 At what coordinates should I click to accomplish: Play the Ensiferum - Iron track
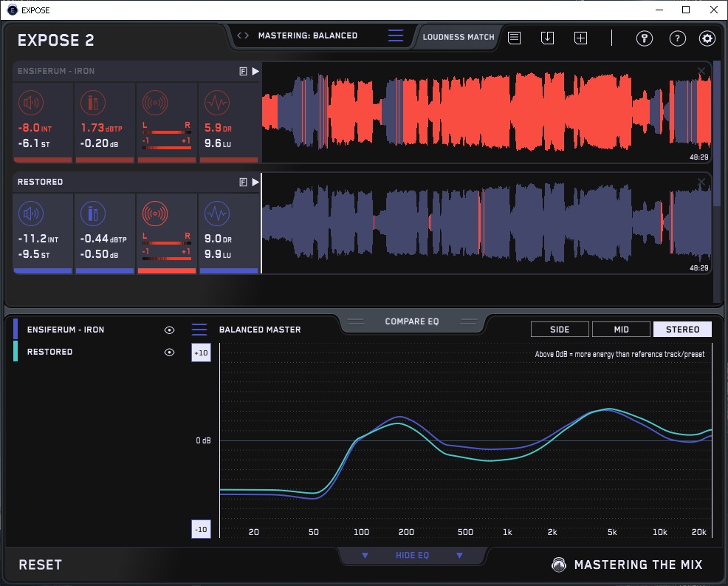pos(255,71)
